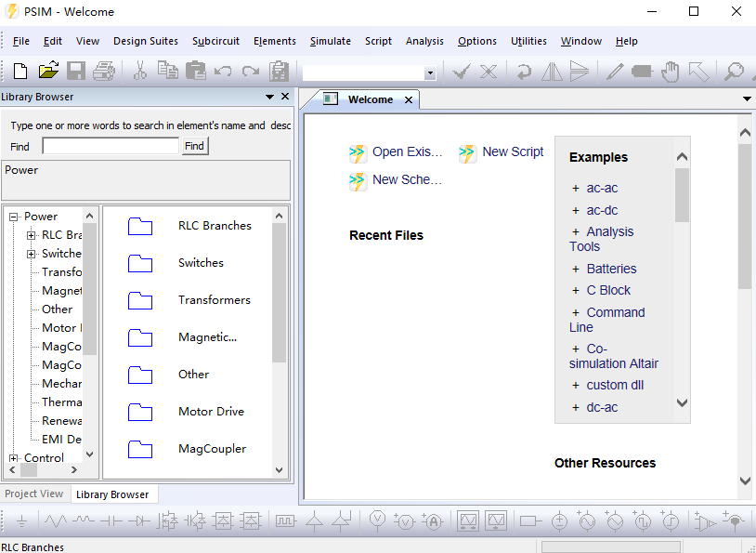The height and width of the screenshot is (553, 756).
Task: Select the Zoom magnifier tool
Action: click(x=734, y=71)
